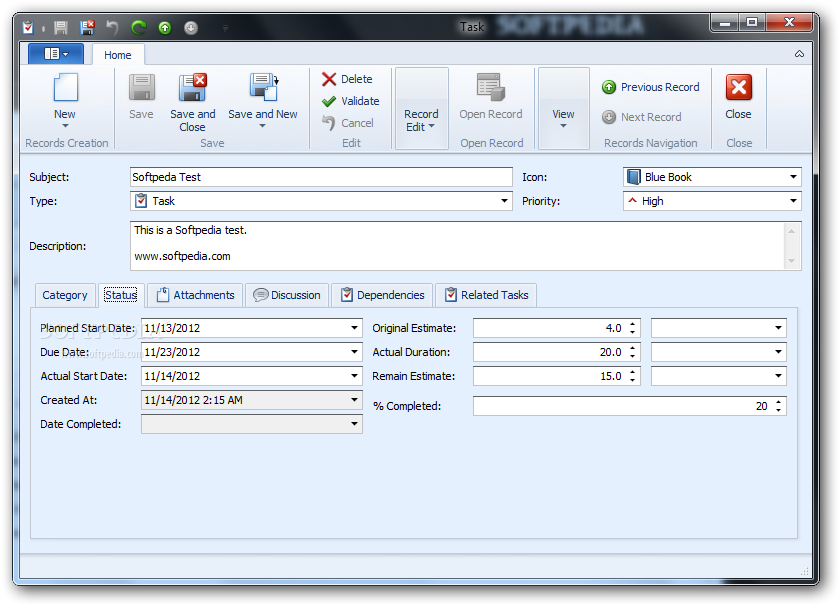Click inside the Description text area
Viewport: 840px width, 606px height.
(458, 245)
